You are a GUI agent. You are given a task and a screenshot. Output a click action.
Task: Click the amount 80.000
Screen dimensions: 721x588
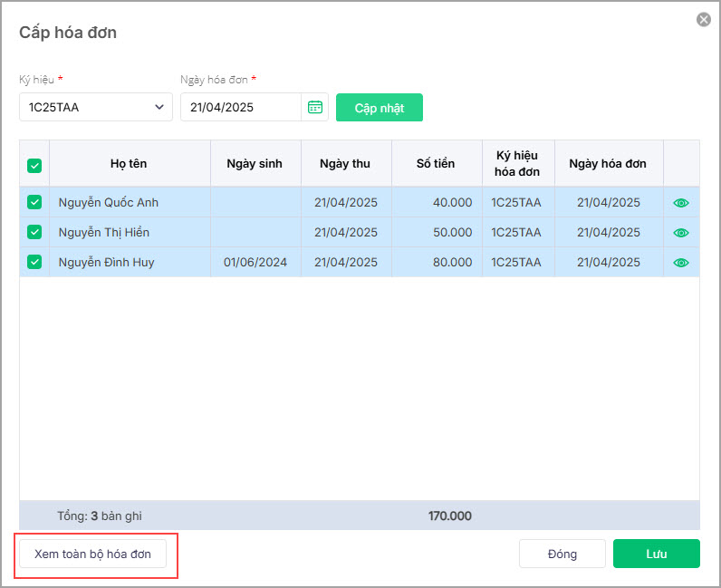click(x=453, y=262)
